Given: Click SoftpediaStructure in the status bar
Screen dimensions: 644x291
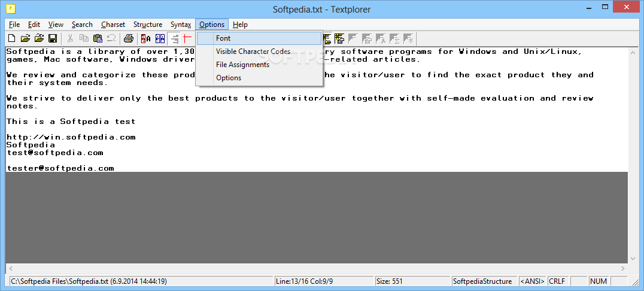Looking at the screenshot, I should coord(484,281).
